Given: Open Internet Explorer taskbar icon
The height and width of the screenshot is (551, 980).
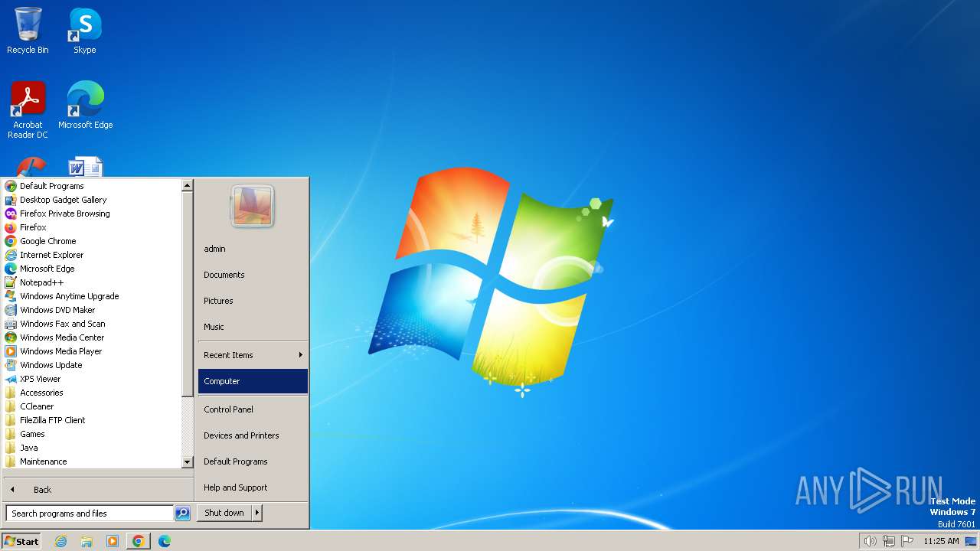Looking at the screenshot, I should pyautogui.click(x=61, y=541).
